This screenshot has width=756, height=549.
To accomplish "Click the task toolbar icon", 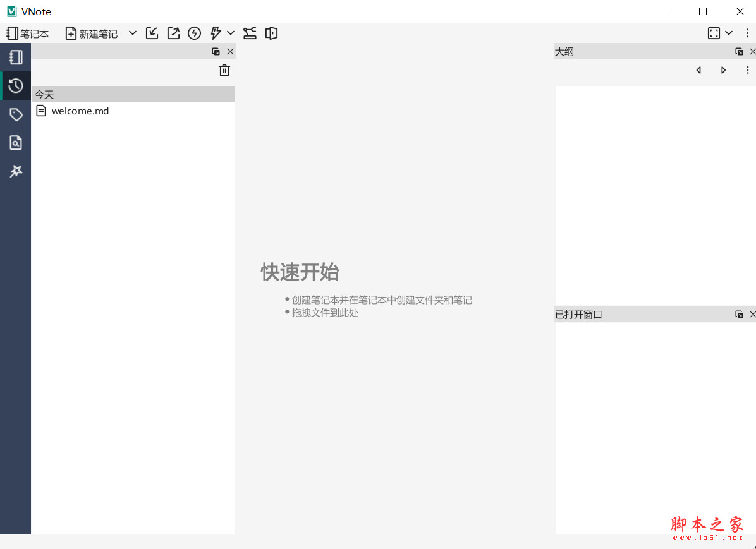I will point(216,33).
